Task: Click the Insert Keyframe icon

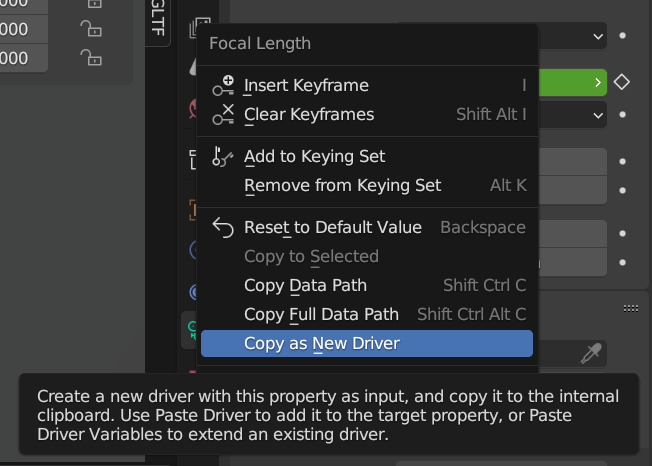Action: coord(223,86)
